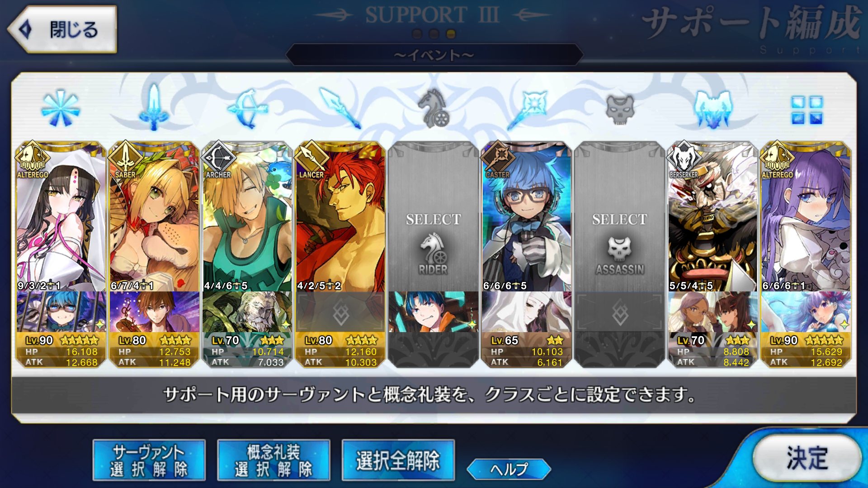
Task: Select the Archer bow class icon
Action: pyautogui.click(x=247, y=108)
